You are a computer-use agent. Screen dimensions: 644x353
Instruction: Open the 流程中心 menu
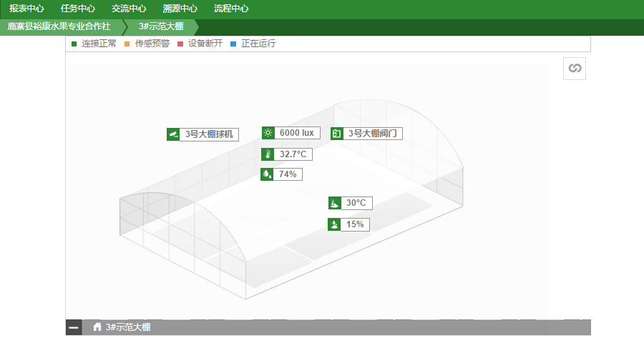tap(231, 9)
